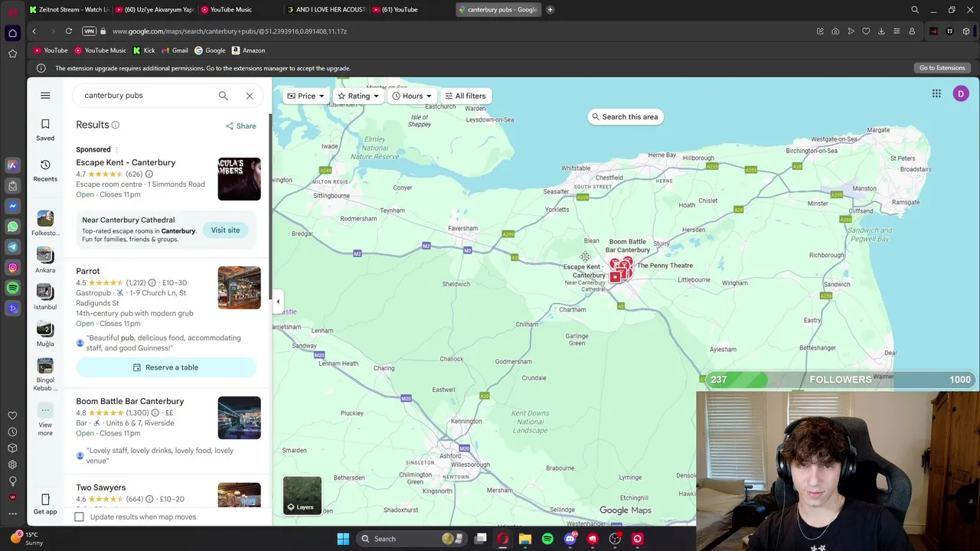Open the Escape Kent - Canterbury listing
The width and height of the screenshot is (980, 551).
[x=126, y=162]
